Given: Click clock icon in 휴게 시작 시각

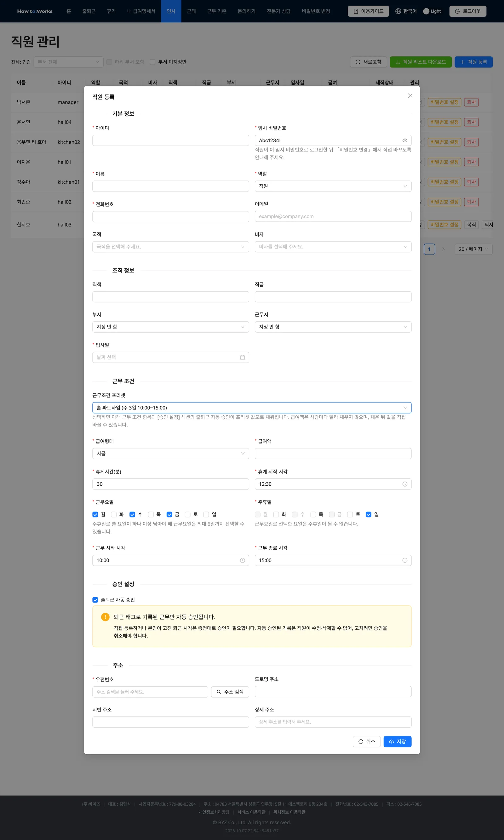Looking at the screenshot, I should pos(405,484).
